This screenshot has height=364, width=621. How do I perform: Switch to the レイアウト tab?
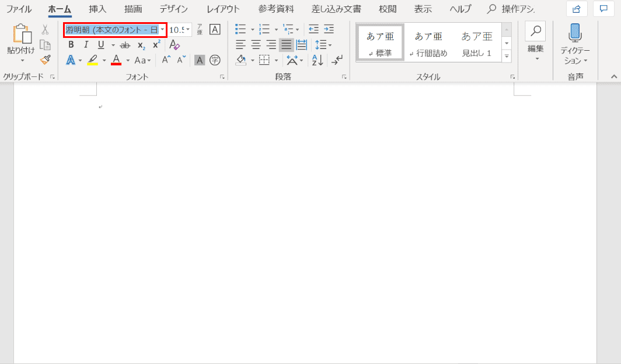point(223,9)
